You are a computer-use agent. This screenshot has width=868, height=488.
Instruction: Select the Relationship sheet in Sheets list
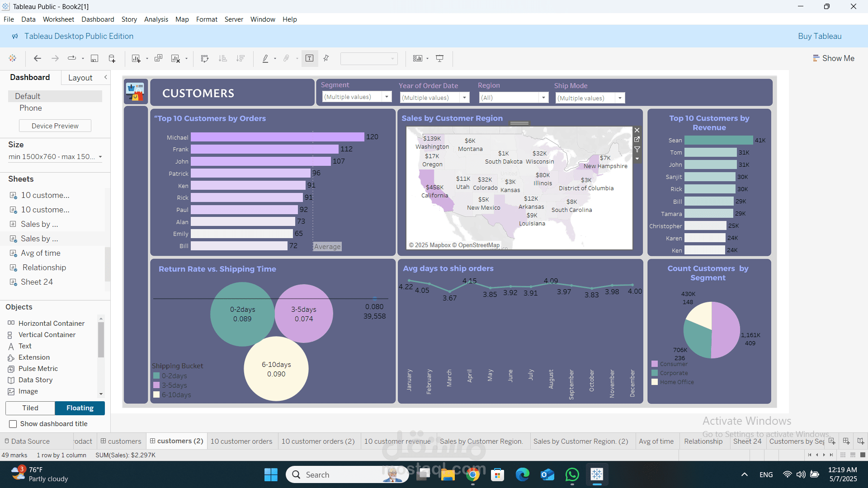tap(44, 267)
